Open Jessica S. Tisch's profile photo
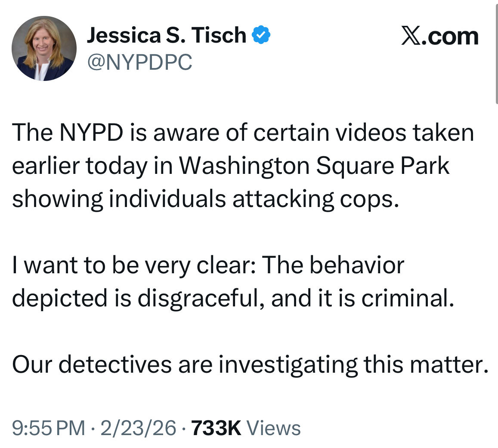This screenshot has width=498, height=448. (x=44, y=48)
